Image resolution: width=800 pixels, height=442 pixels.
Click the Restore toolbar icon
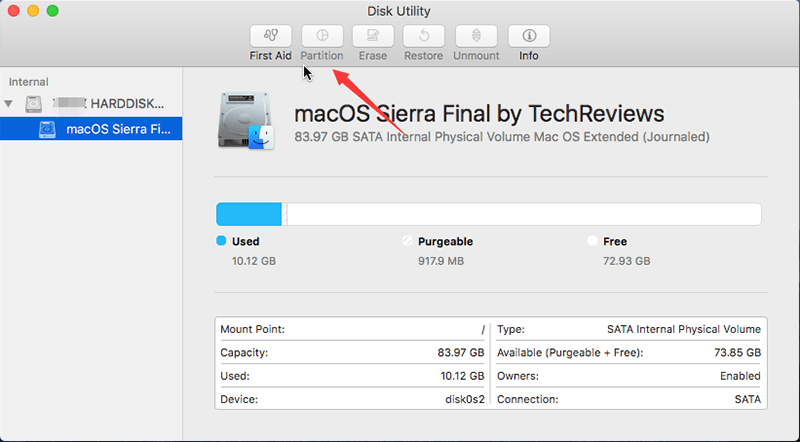(x=423, y=36)
